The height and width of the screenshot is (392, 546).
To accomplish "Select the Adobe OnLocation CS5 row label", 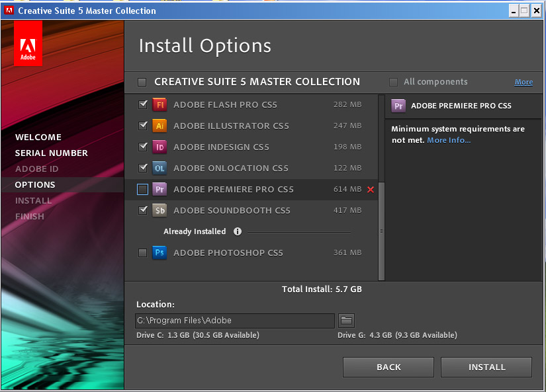I will click(231, 169).
